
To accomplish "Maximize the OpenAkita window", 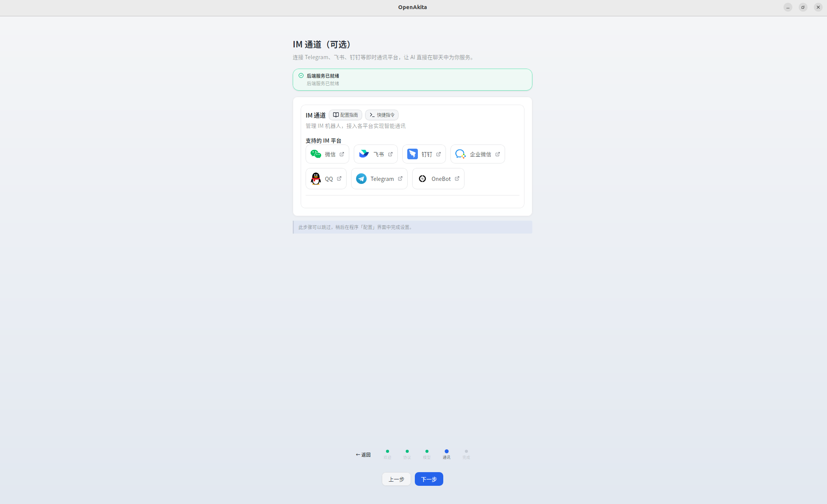I will tap(803, 7).
